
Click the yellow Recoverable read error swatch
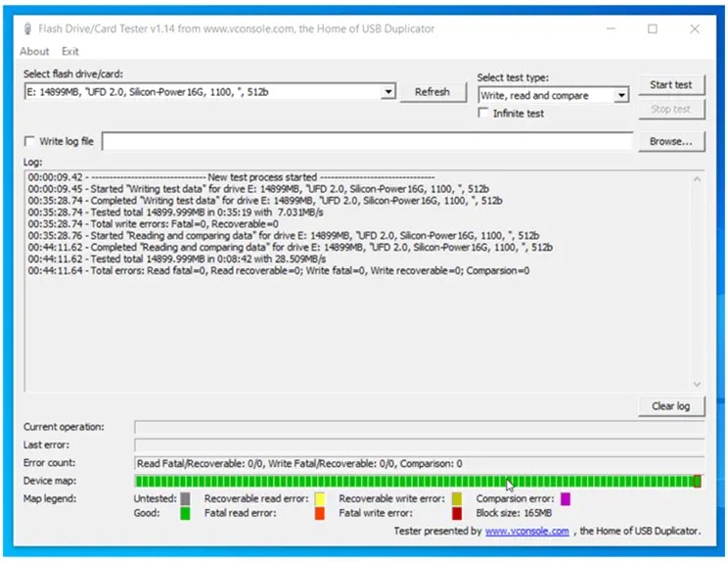tap(319, 498)
